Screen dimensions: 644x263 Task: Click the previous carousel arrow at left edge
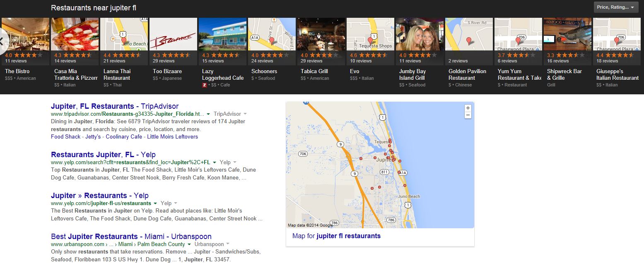1,41
